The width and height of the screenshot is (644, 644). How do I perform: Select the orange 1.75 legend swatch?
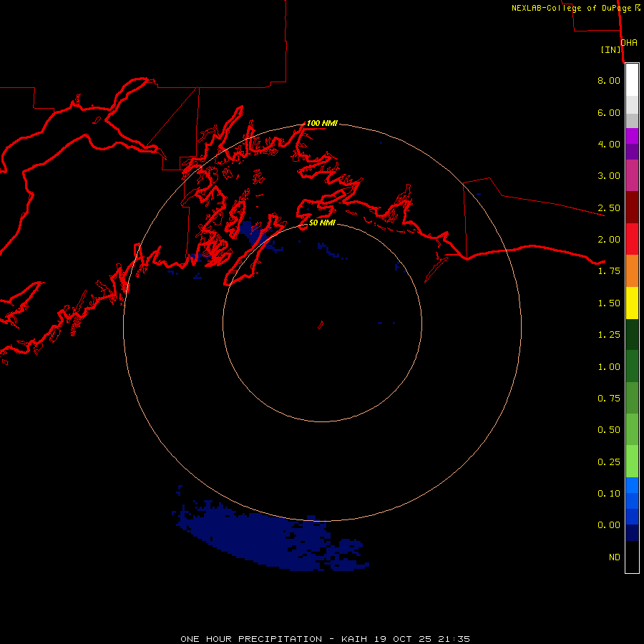click(632, 270)
